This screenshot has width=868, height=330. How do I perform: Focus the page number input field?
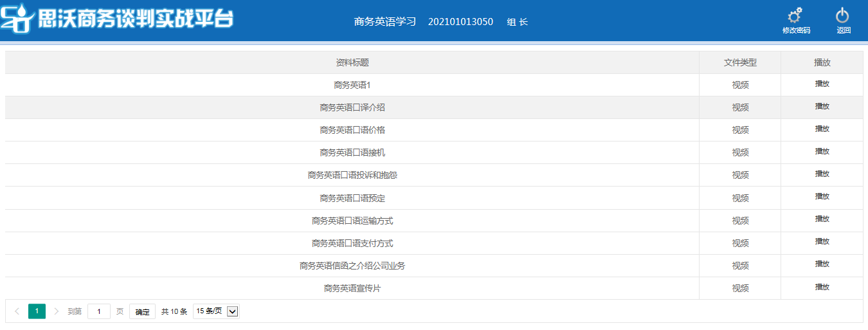point(99,311)
